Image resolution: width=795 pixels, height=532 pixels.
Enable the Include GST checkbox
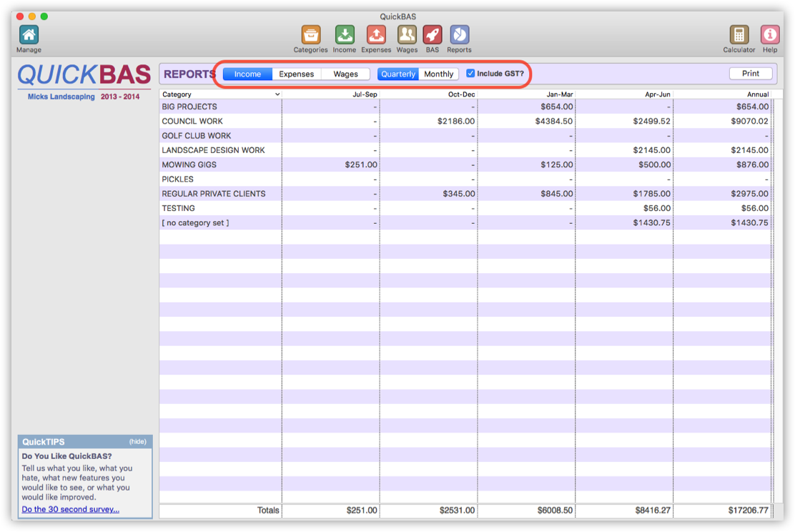tap(470, 73)
